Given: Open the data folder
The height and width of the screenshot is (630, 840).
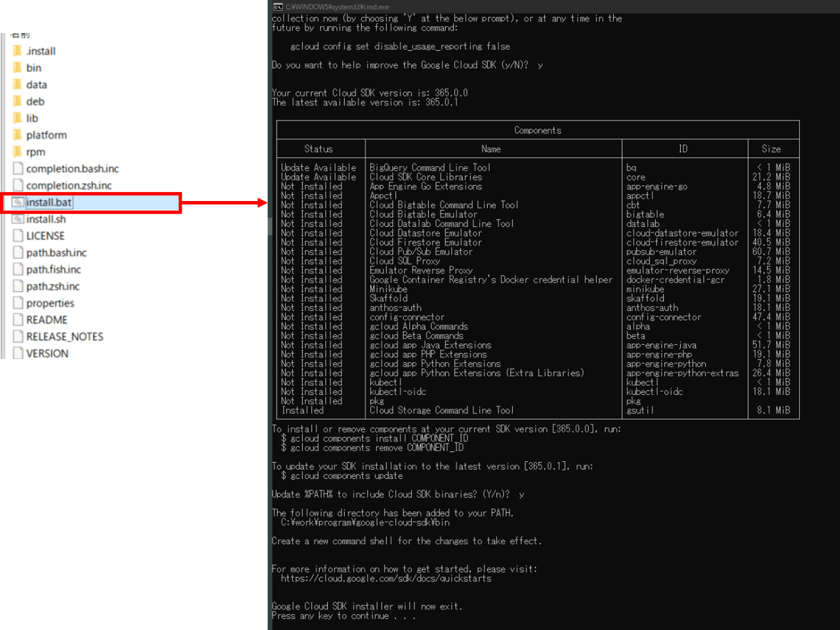Looking at the screenshot, I should 37,84.
